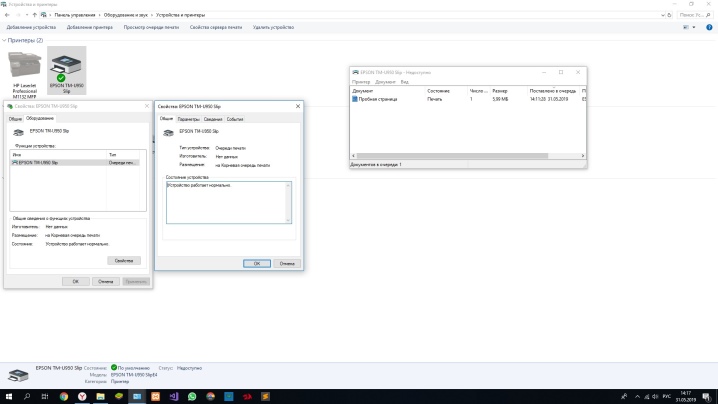Switch РУС input language indicator
The height and width of the screenshot is (404, 718).
(x=667, y=397)
